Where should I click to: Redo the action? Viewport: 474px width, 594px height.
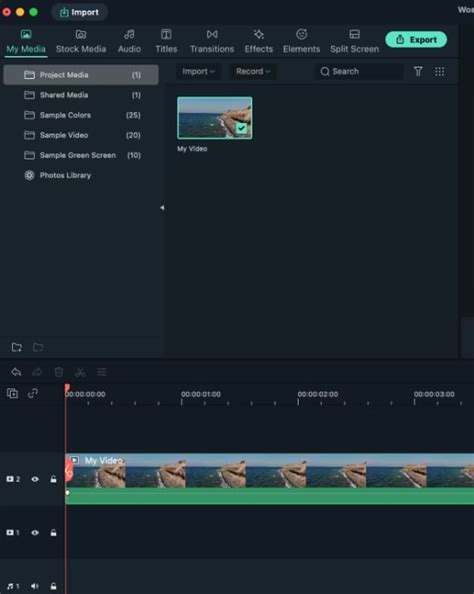(x=38, y=372)
